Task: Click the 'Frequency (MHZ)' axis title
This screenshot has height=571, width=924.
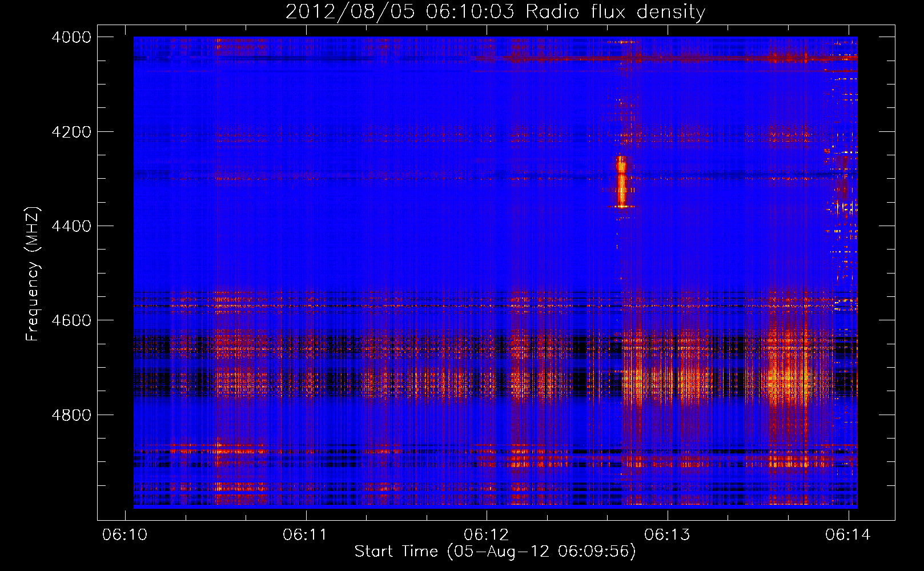Action: click(x=33, y=274)
